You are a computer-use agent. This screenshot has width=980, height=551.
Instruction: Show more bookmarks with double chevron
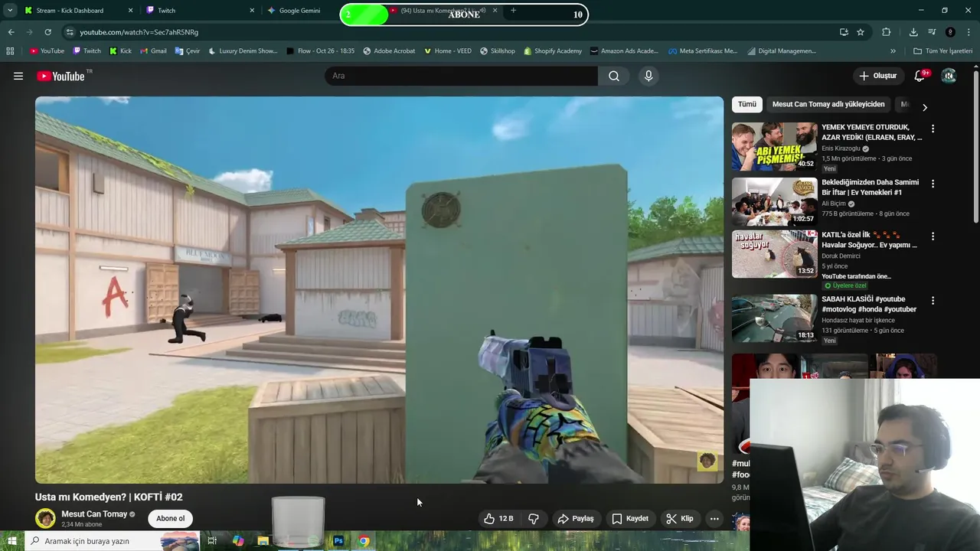[893, 51]
